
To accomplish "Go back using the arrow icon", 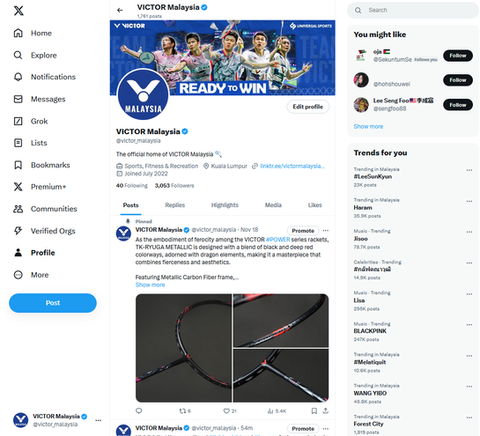I will (x=120, y=10).
